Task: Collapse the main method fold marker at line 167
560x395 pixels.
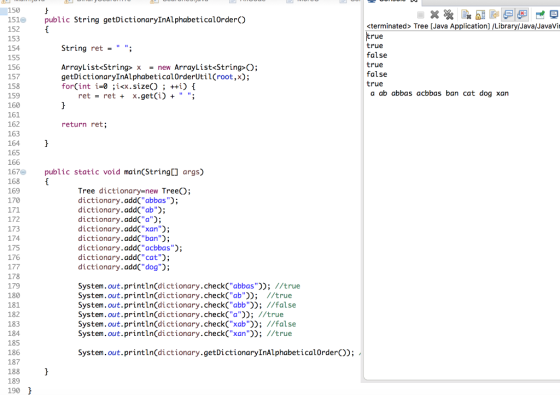Action: click(x=23, y=172)
